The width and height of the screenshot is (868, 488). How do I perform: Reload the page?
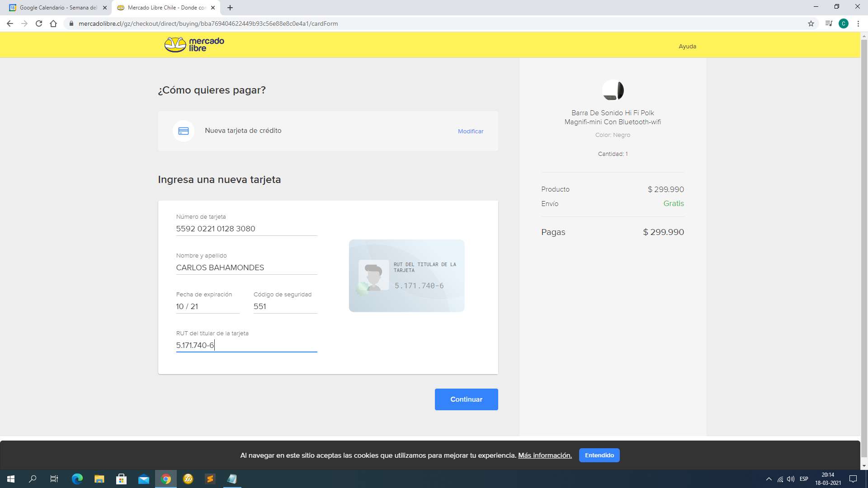(x=39, y=23)
